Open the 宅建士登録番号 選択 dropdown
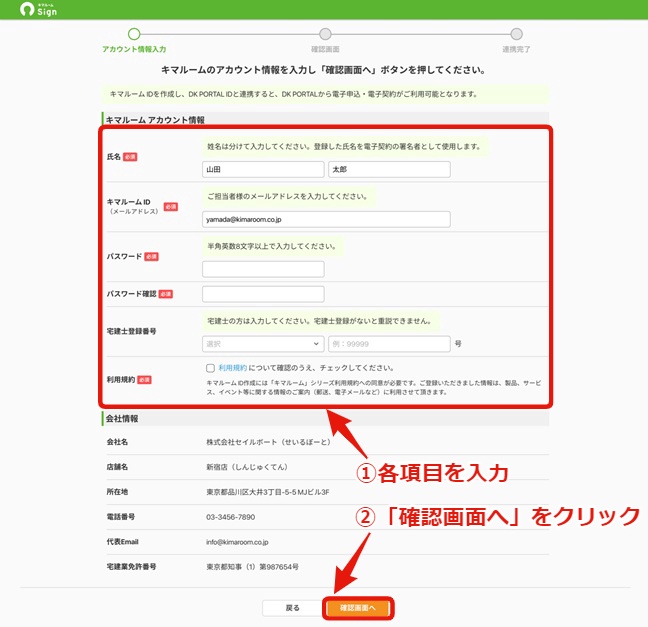Viewport: 648px width, 627px height. (x=263, y=344)
